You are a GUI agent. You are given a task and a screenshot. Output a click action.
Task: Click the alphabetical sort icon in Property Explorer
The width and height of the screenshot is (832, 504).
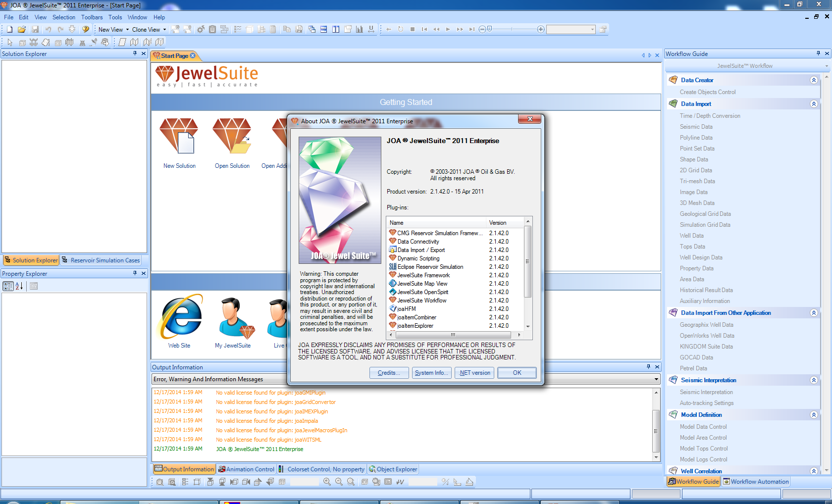(19, 286)
